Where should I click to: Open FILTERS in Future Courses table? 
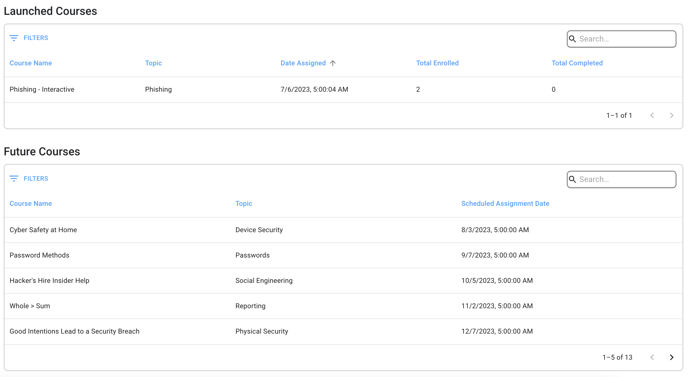[29, 179]
